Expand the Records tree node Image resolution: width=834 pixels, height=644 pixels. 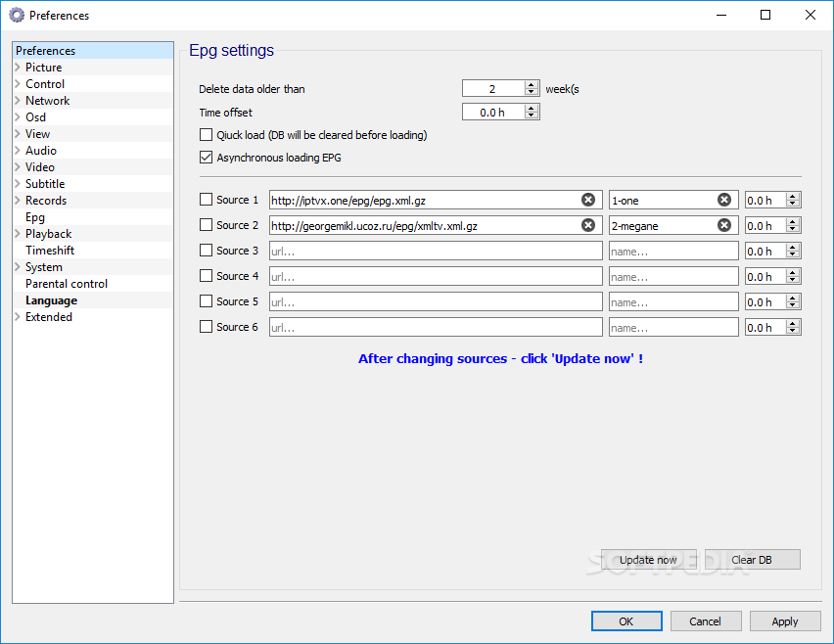pyautogui.click(x=18, y=201)
